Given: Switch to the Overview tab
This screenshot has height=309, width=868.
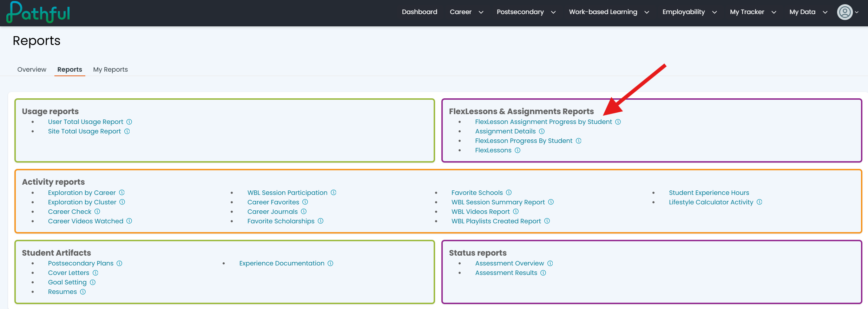Looking at the screenshot, I should pyautogui.click(x=32, y=70).
